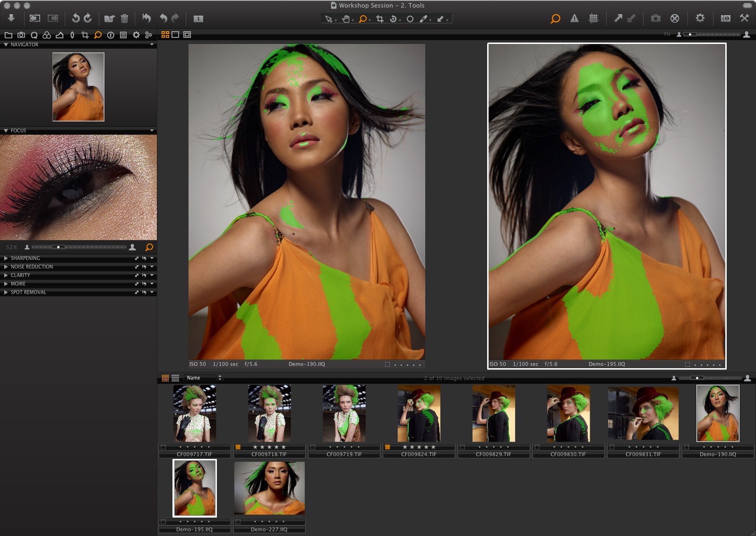
Task: Switch viewer to single image mode
Action: click(x=175, y=35)
